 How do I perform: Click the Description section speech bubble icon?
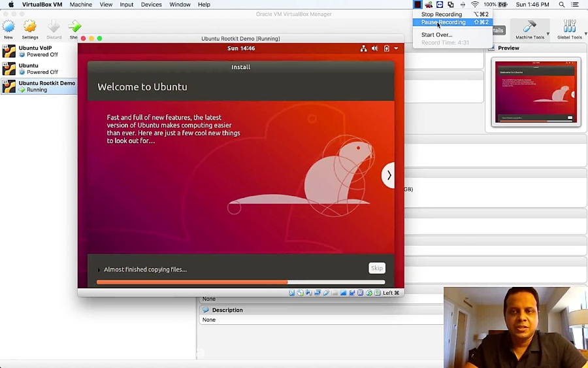206,310
